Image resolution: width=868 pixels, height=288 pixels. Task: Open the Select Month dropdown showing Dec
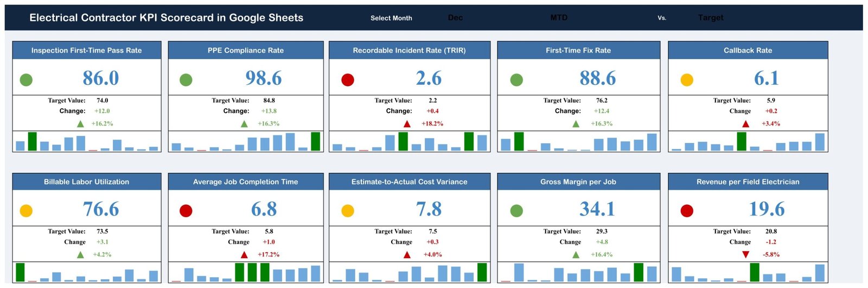coord(456,18)
